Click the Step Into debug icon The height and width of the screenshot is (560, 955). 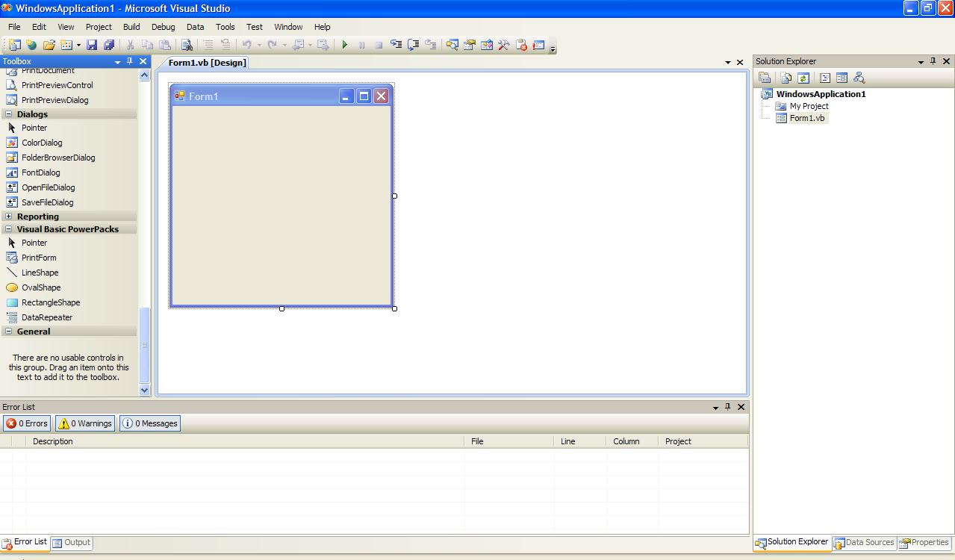(396, 45)
